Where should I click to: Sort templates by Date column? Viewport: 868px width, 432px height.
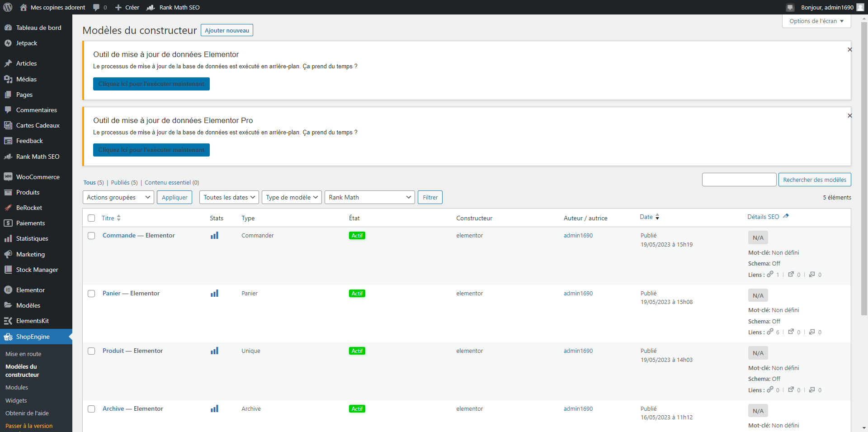click(x=650, y=217)
